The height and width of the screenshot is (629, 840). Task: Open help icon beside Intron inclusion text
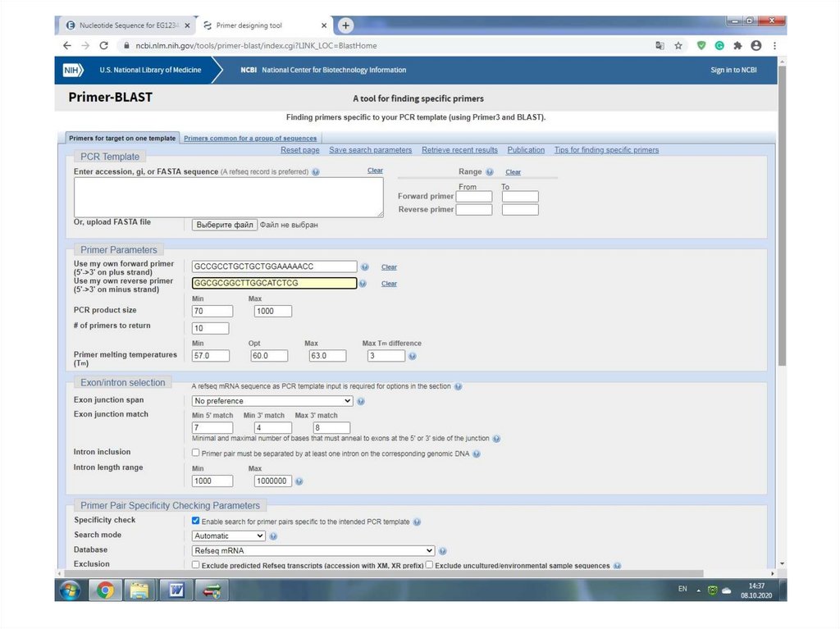click(477, 454)
